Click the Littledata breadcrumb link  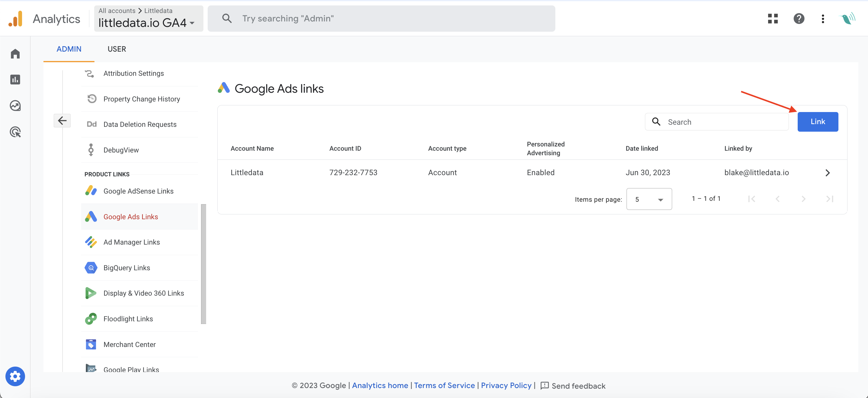[x=158, y=11]
